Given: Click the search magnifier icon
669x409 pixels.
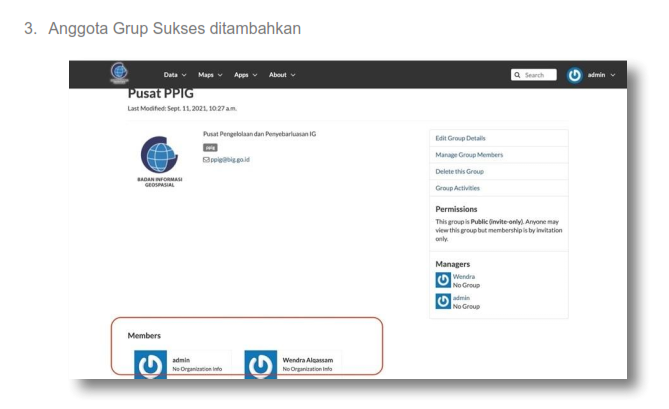Looking at the screenshot, I should 517,75.
